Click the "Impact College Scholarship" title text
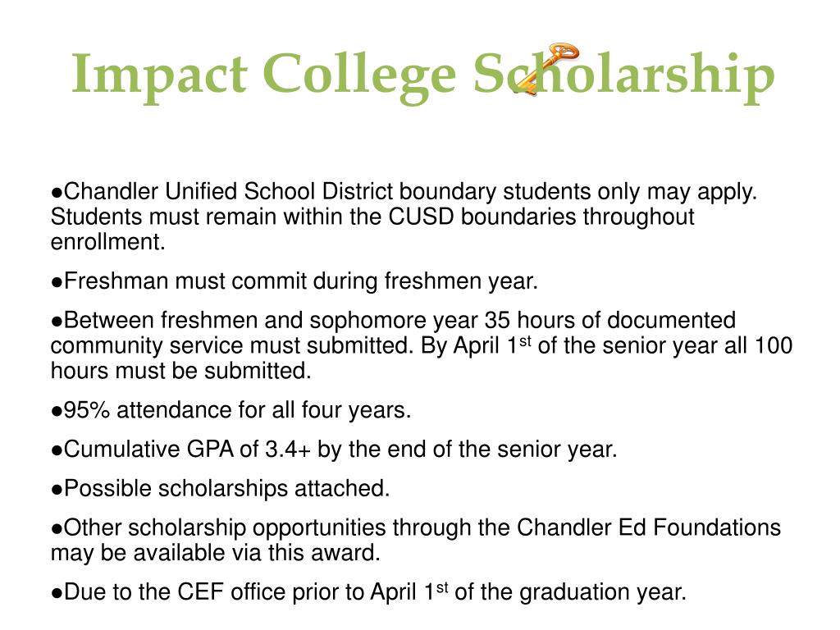This screenshot has height=630, width=840. pyautogui.click(x=423, y=75)
